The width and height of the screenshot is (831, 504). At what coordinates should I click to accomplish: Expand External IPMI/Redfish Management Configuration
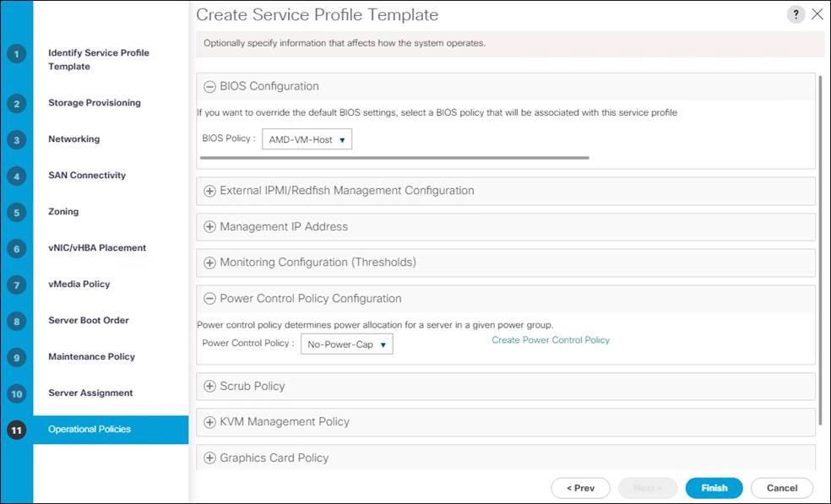pyautogui.click(x=210, y=191)
